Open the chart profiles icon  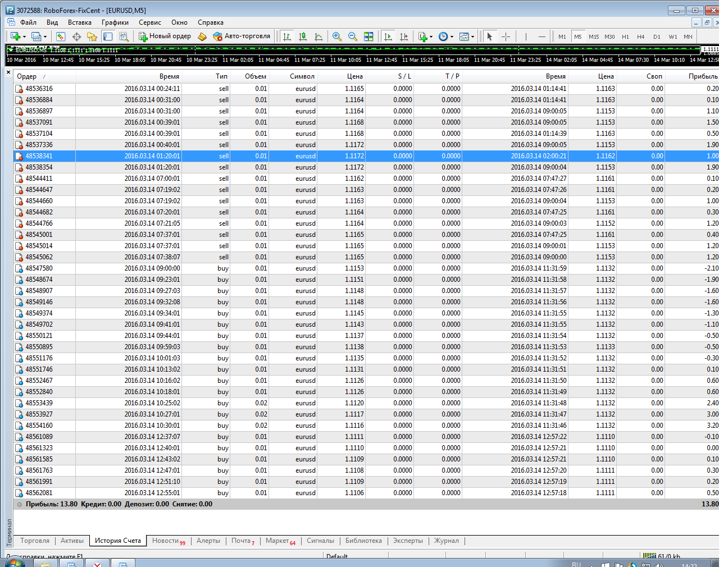36,36
